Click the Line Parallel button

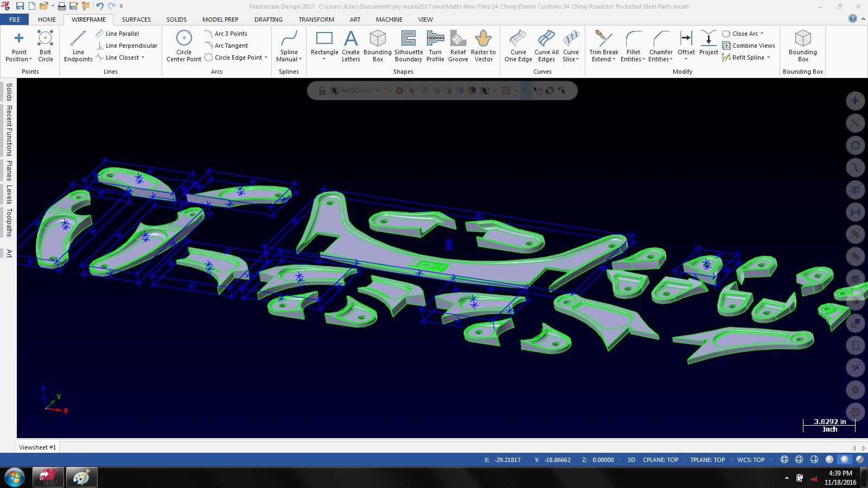click(x=118, y=34)
